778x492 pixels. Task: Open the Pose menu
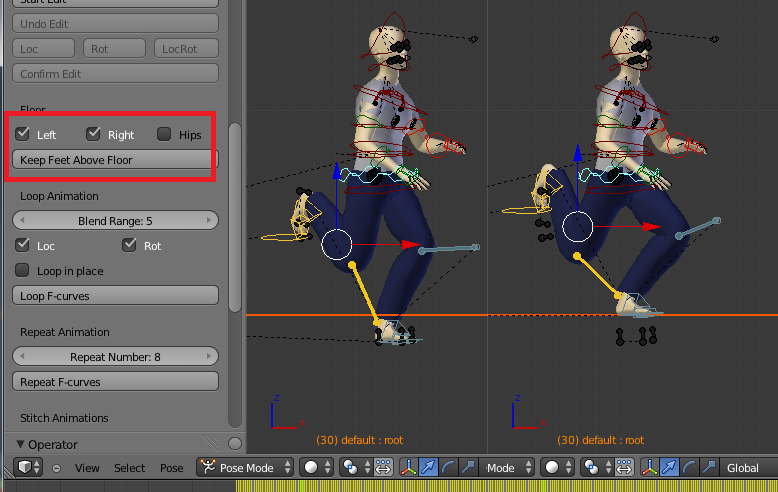pyautogui.click(x=172, y=468)
